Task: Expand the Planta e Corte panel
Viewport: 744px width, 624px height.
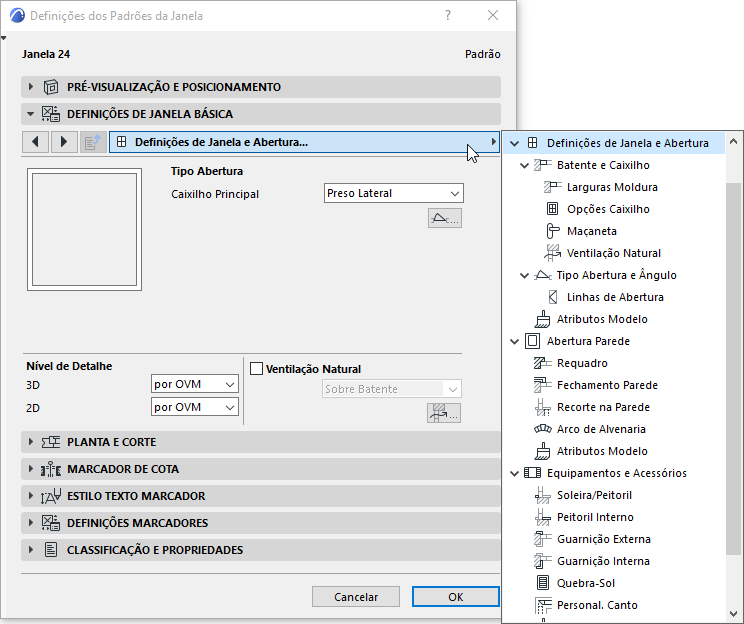Action: pyautogui.click(x=31, y=442)
